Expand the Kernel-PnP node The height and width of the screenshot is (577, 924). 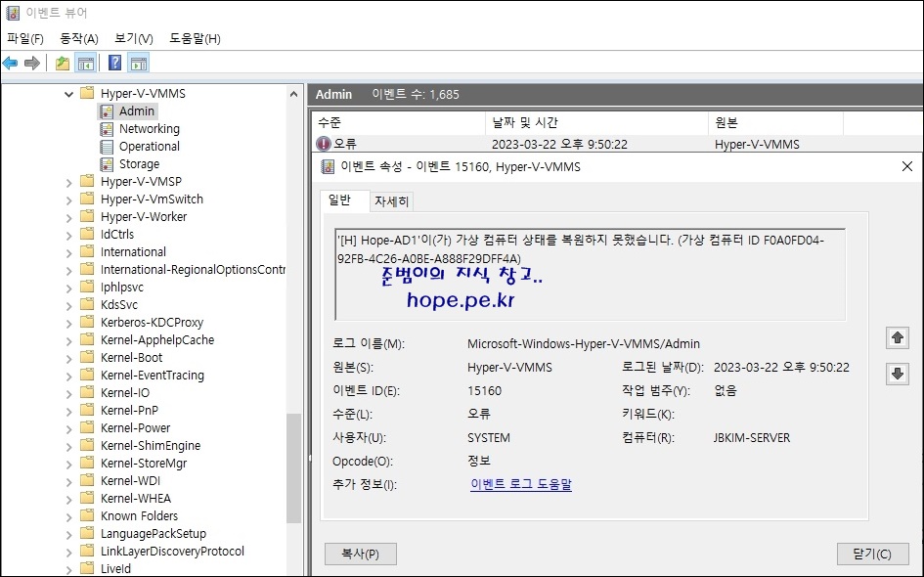point(69,412)
